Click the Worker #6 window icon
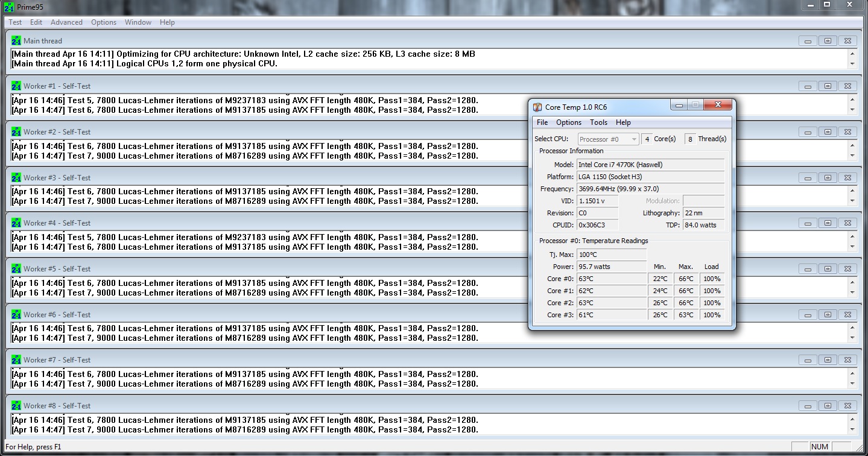This screenshot has height=456, width=868. coord(16,314)
